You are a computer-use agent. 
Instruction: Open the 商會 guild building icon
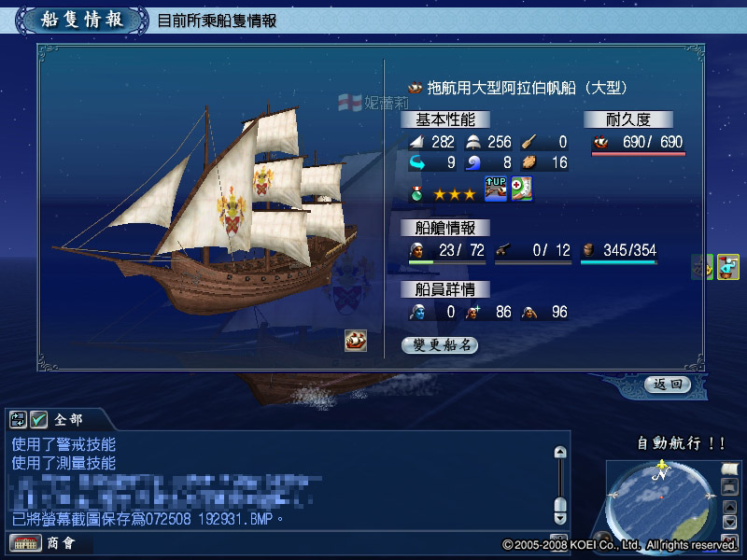click(26, 543)
